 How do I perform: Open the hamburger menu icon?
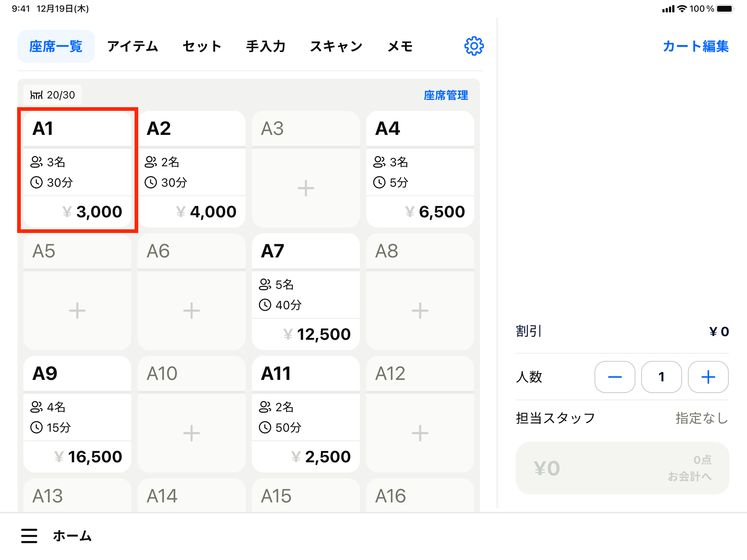[x=29, y=536]
